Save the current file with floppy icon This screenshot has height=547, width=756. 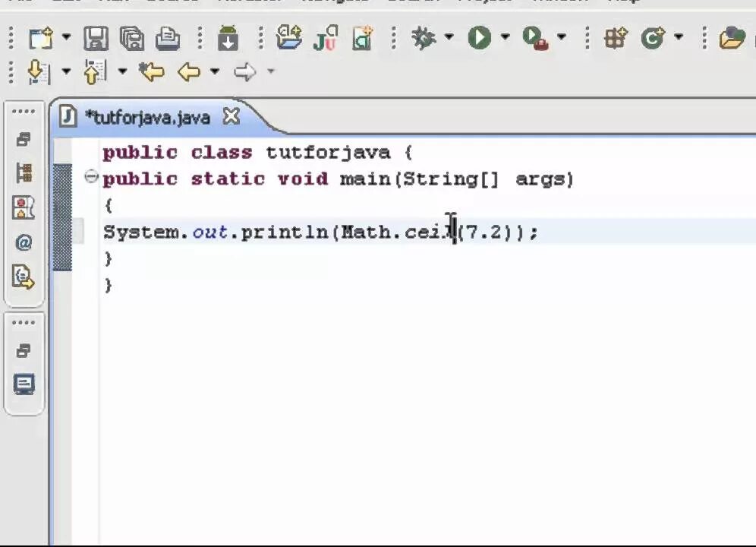96,38
